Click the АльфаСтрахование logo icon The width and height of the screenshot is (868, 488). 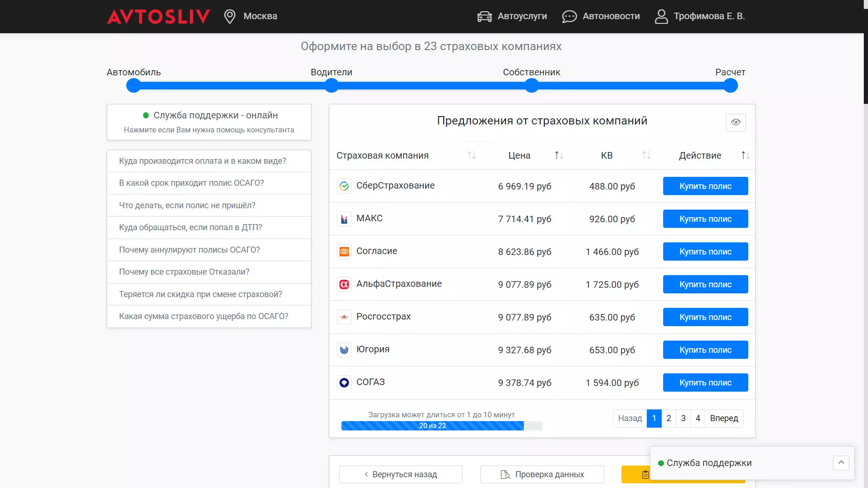coord(344,284)
